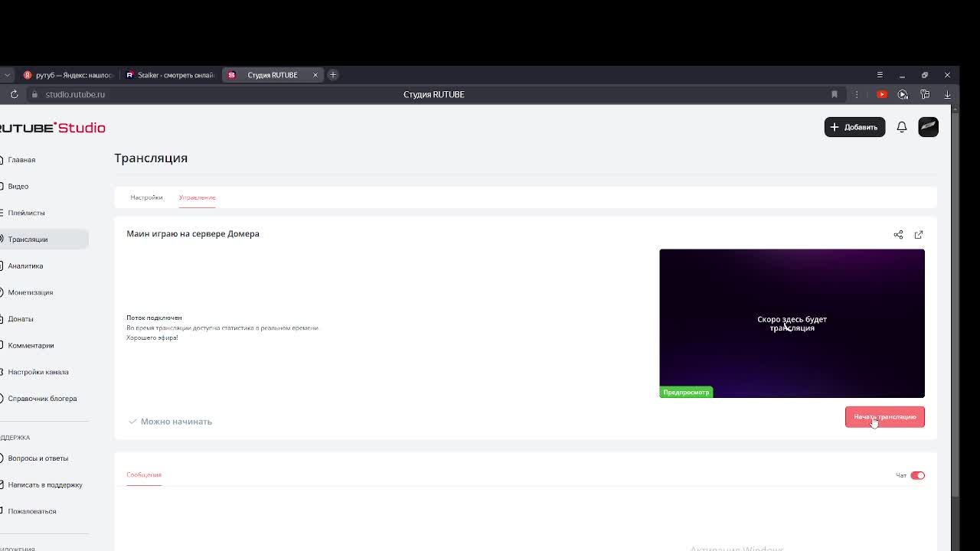Click the page vertical scrollbar
This screenshot has height=551, width=980.
point(954,306)
